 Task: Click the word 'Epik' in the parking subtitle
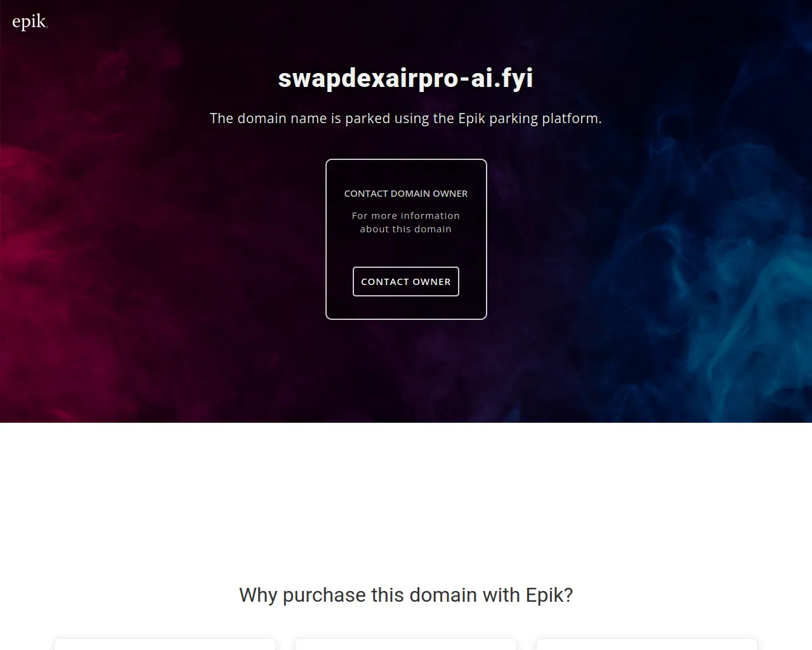pos(471,119)
